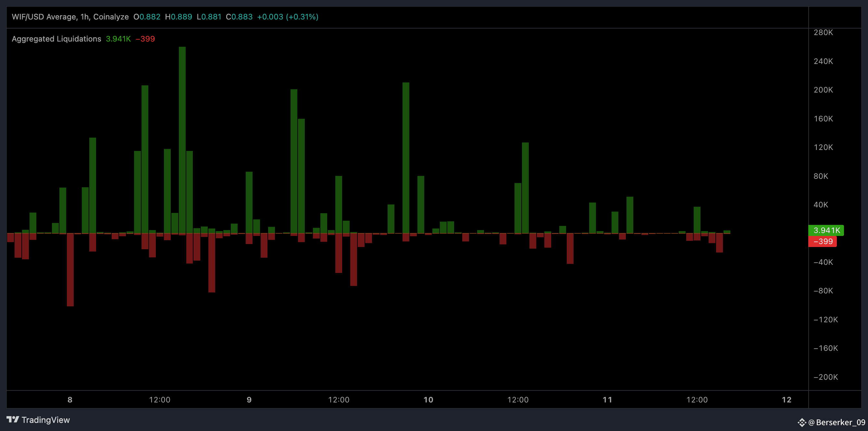This screenshot has width=868, height=431.
Task: Click date label 12 on time axis
Action: click(x=787, y=400)
